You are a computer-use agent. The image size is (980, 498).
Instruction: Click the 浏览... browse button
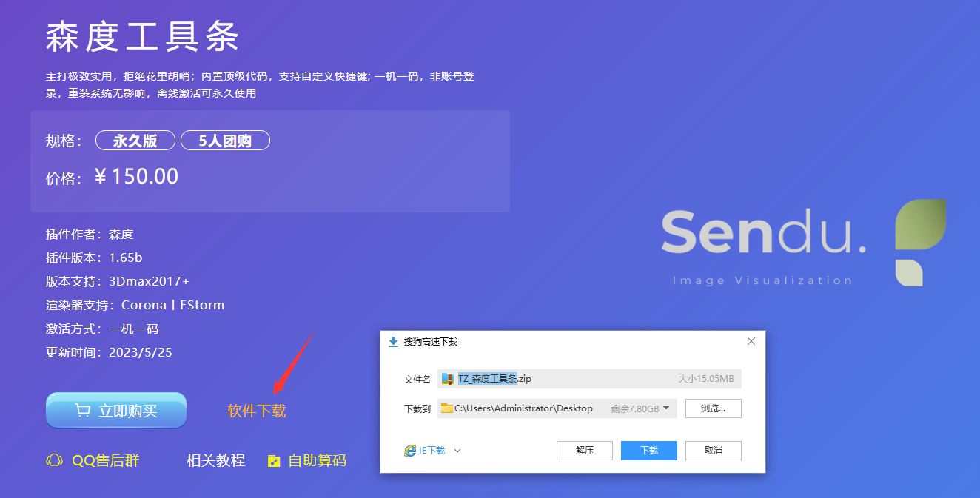coord(713,408)
